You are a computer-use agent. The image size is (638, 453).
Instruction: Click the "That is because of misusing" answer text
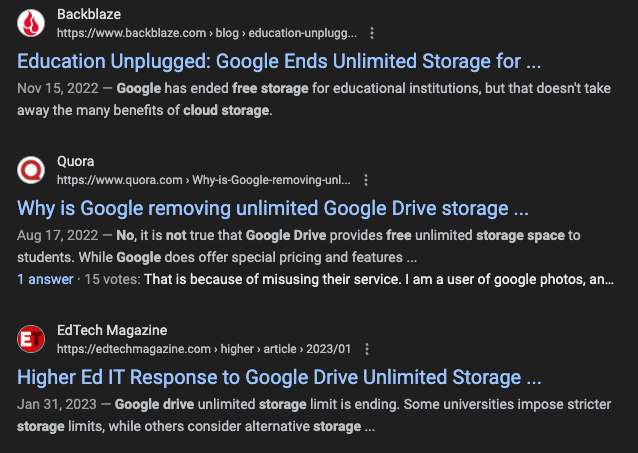pyautogui.click(x=379, y=279)
